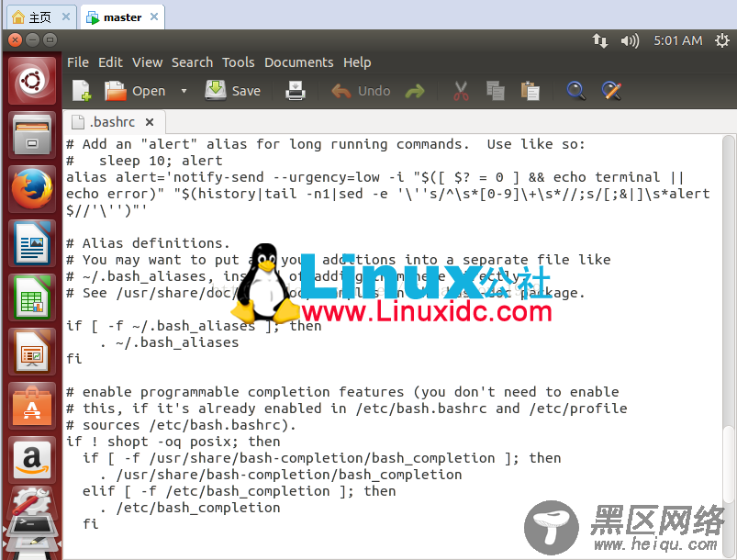Launch LibreOffice Writer from the dock
The width and height of the screenshot is (737, 560).
pos(32,243)
